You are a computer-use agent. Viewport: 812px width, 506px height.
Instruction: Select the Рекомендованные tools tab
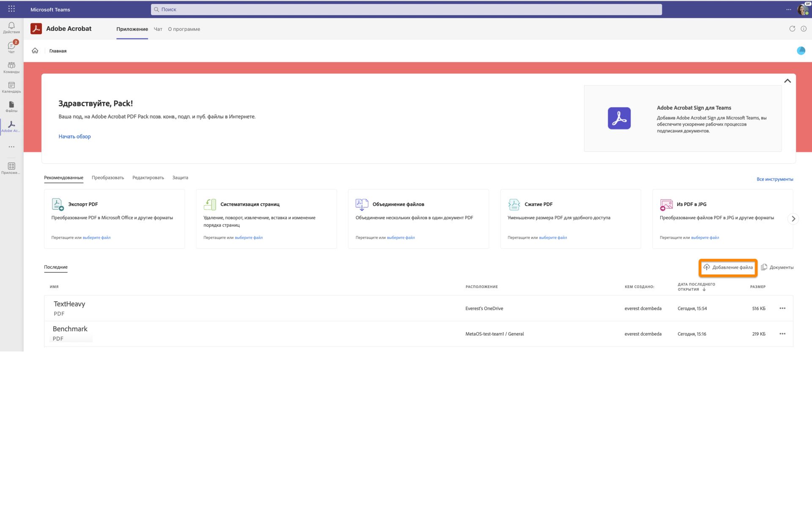coord(63,178)
